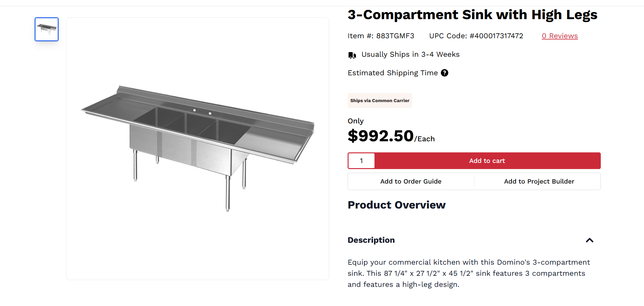644x306 pixels.
Task: Click the main sink product image
Action: (198, 148)
